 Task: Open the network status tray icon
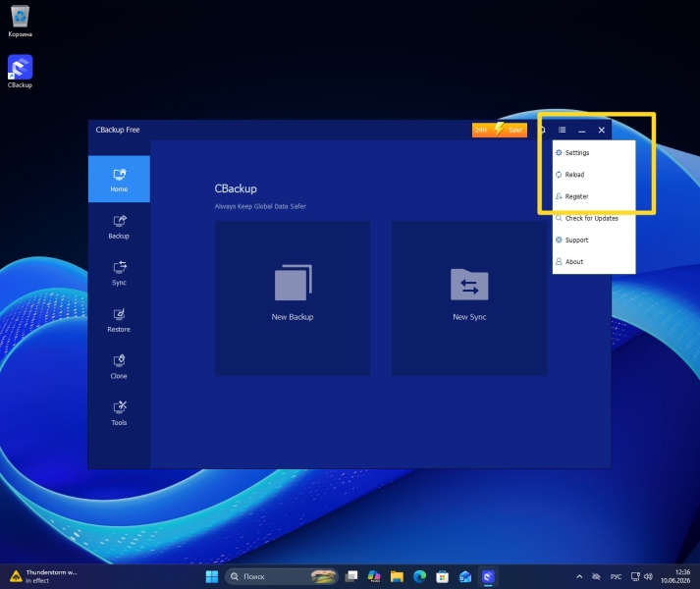[635, 576]
